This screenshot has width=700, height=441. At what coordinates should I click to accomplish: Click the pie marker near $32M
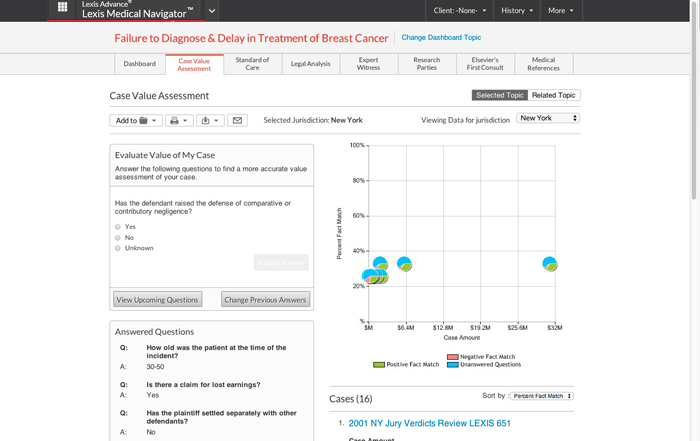coord(550,264)
